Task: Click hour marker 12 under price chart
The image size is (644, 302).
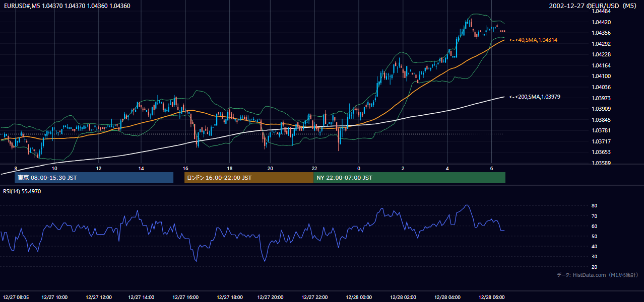Action: point(99,168)
